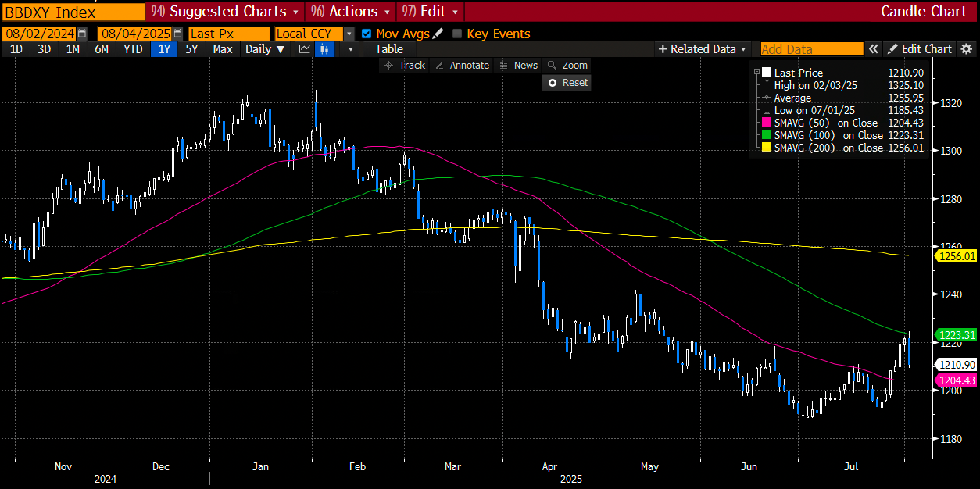Screen dimensions: 980x489
Task: Open chart settings gear icon
Action: click(966, 49)
